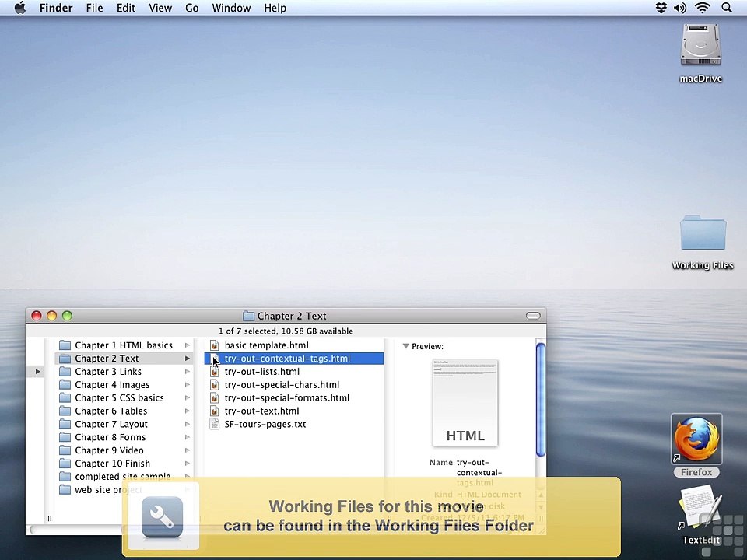Open the Apple menu
747x560 pixels.
coord(19,8)
